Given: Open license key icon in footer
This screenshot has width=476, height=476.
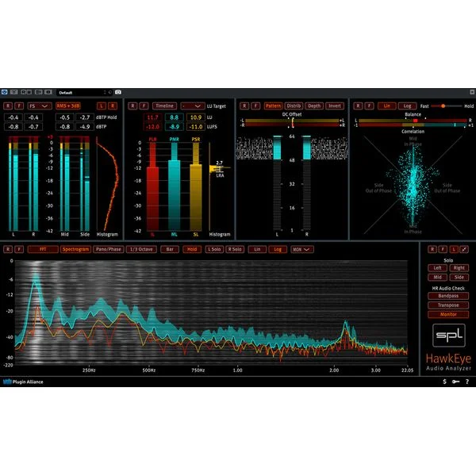Looking at the screenshot, I should point(455,382).
